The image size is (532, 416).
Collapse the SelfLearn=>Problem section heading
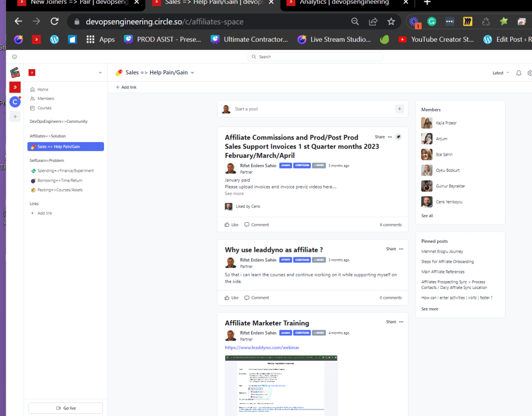click(47, 160)
